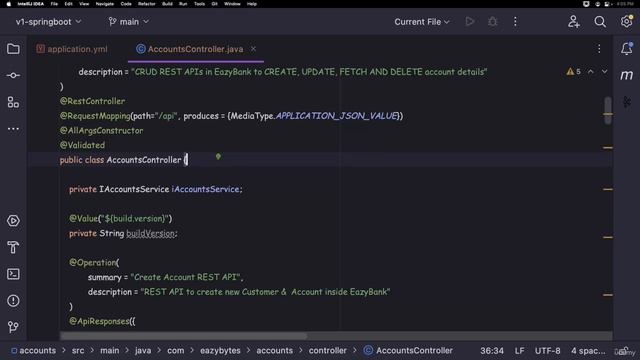This screenshot has width=640, height=360.
Task: Open editor tabs options vertical dots
Action: pos(599,49)
